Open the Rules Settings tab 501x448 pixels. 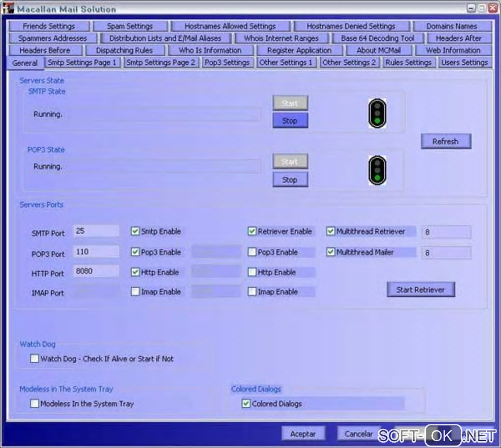[x=408, y=62]
